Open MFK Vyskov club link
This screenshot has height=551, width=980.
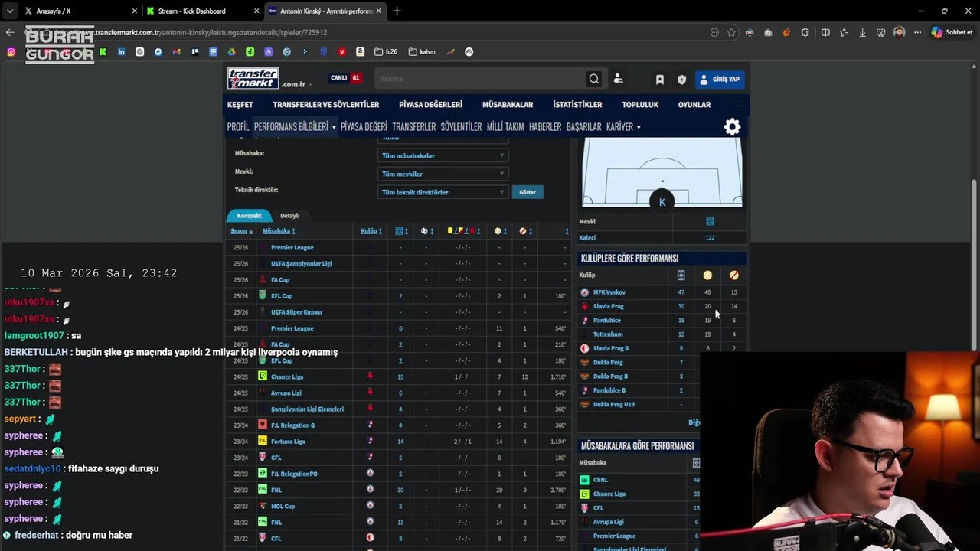pos(609,292)
